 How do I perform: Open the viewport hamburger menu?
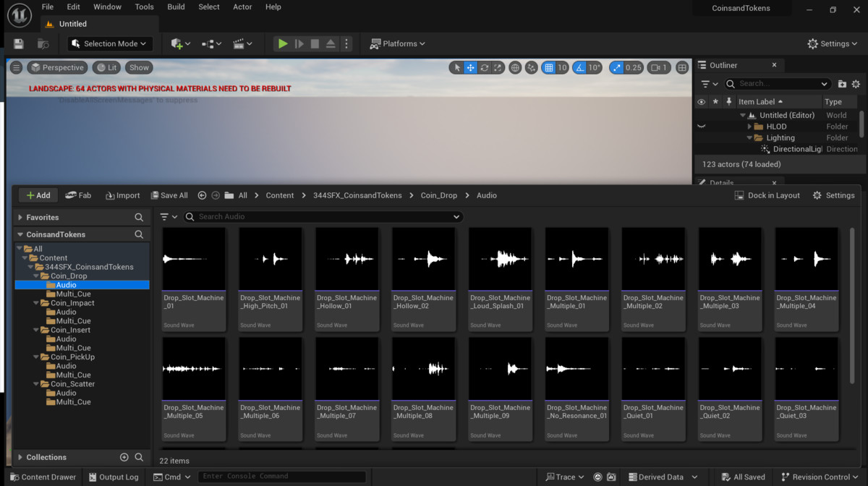tap(17, 67)
